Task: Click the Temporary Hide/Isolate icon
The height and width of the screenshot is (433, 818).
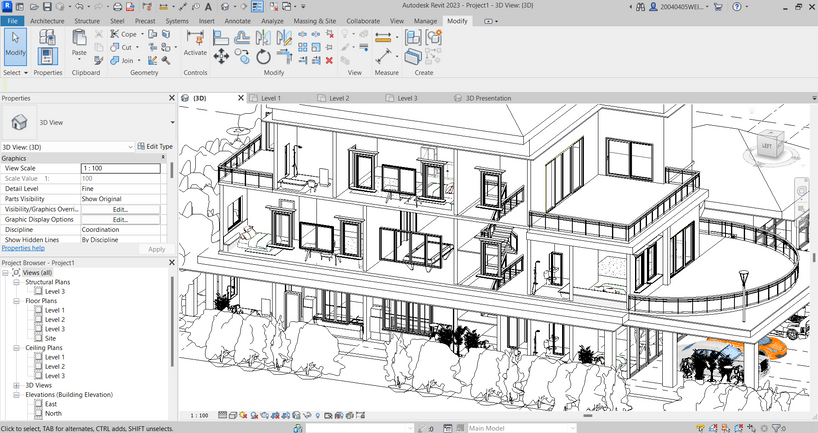Action: (x=307, y=415)
